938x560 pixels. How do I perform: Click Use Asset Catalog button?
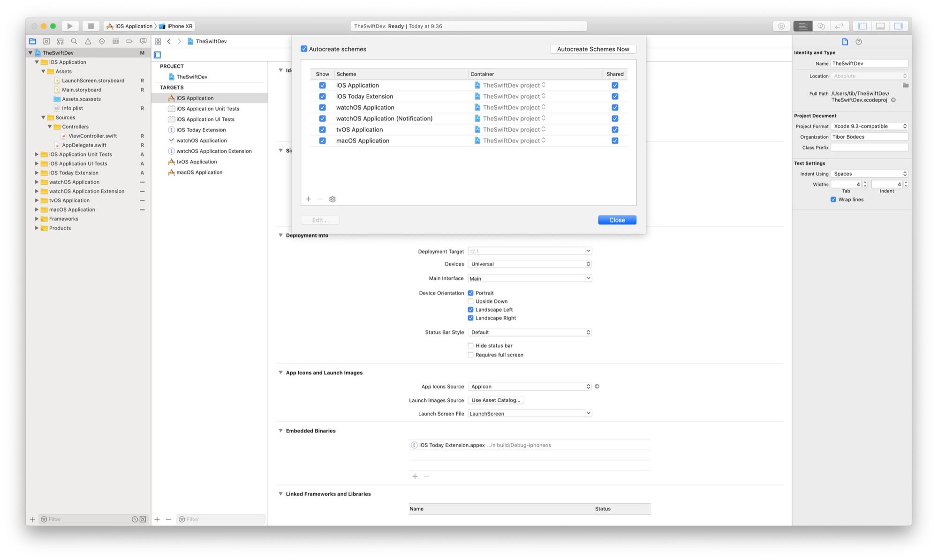pos(495,400)
